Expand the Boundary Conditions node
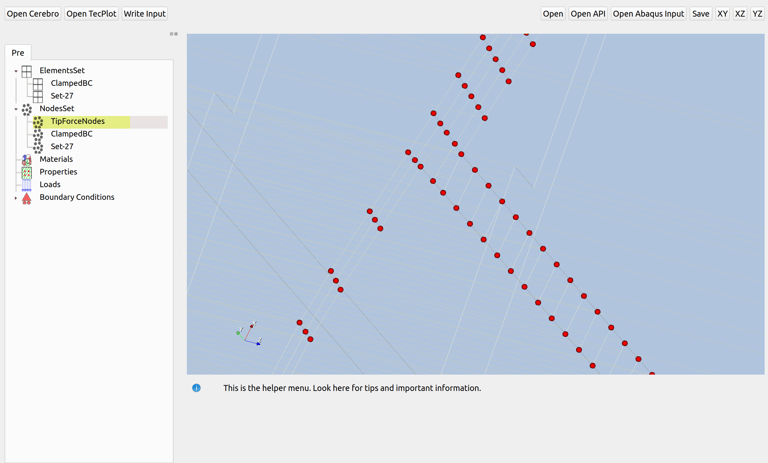768x463 pixels. pos(16,198)
